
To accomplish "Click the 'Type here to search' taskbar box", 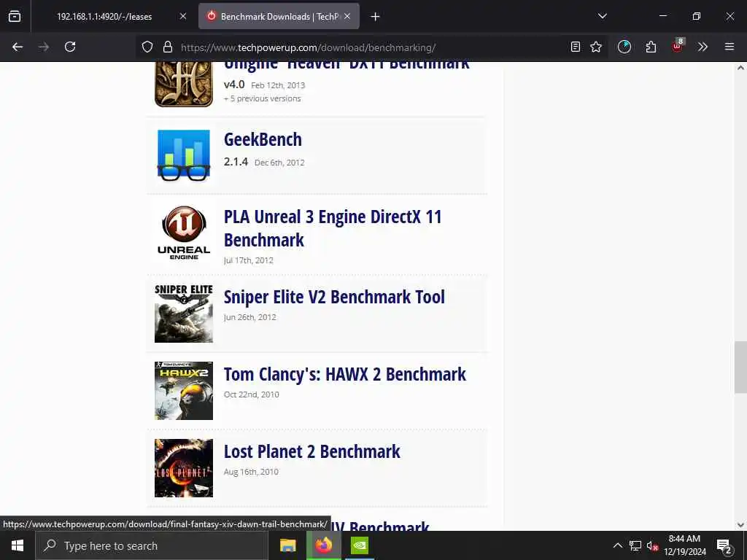I will [x=152, y=545].
